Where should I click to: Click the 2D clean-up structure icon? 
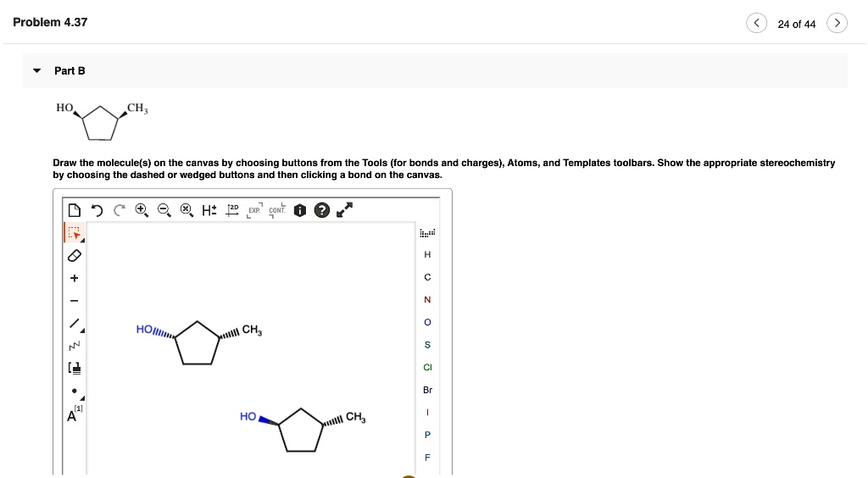[232, 209]
